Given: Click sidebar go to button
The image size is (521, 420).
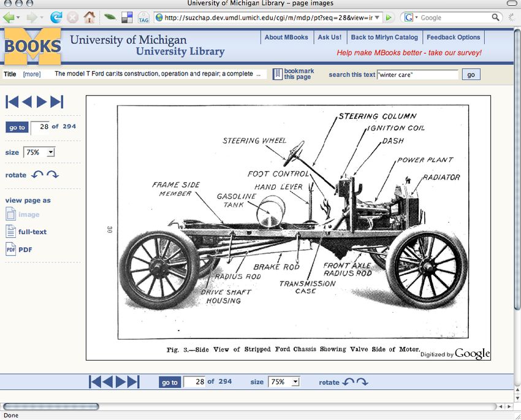Looking at the screenshot, I should click(x=17, y=128).
